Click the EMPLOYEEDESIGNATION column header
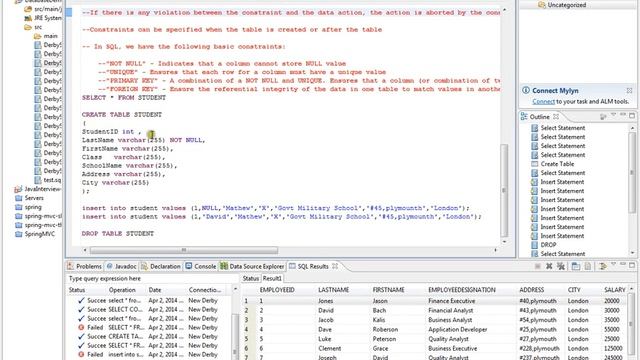640x360 pixels. click(x=462, y=289)
